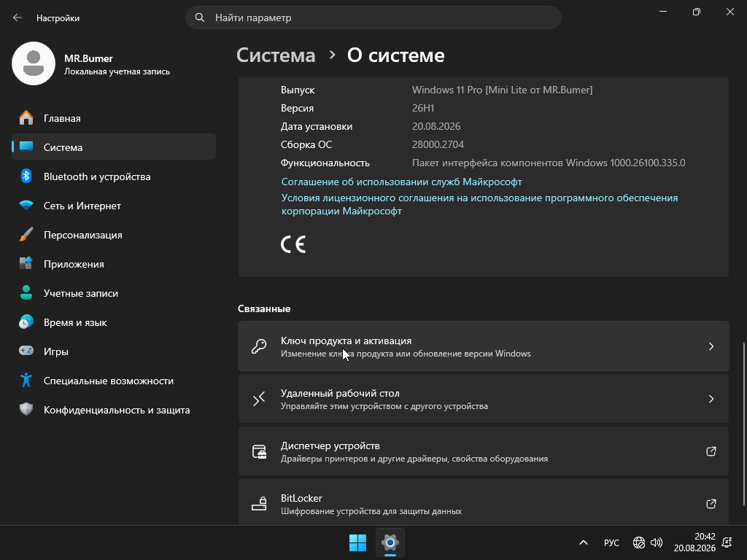Click the shield icon for Конфиденциальность
This screenshot has width=747, height=560.
tap(26, 409)
